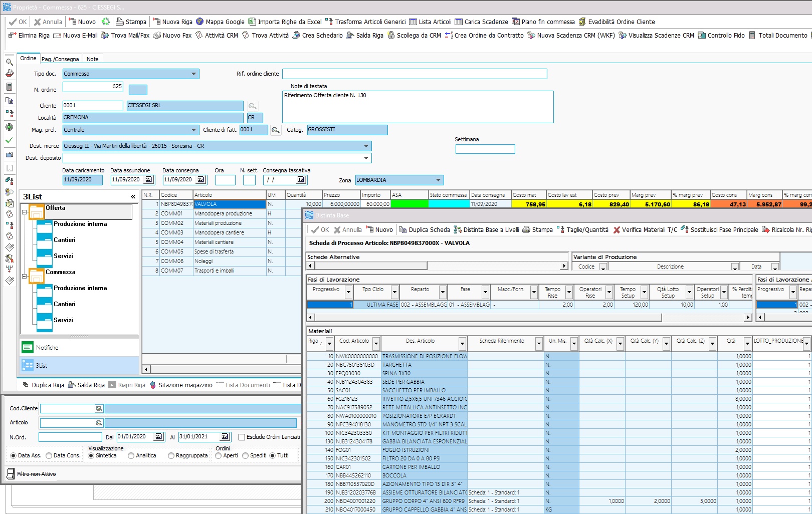Click Taglie/Quantità in Distinta Base toolbar
The width and height of the screenshot is (812, 514).
coord(582,229)
